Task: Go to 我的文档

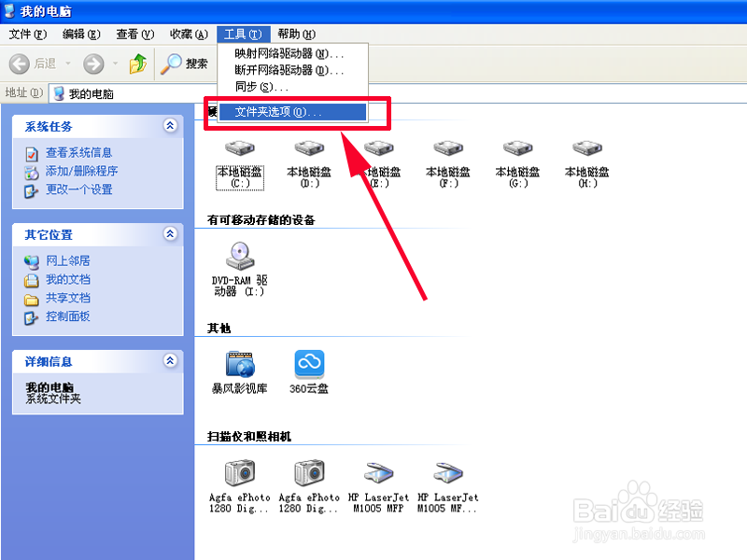Action: (67, 279)
